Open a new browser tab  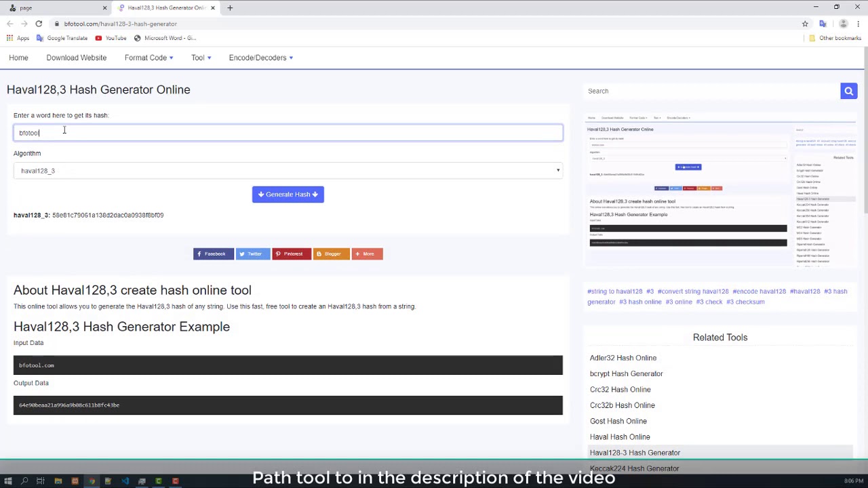click(x=230, y=7)
